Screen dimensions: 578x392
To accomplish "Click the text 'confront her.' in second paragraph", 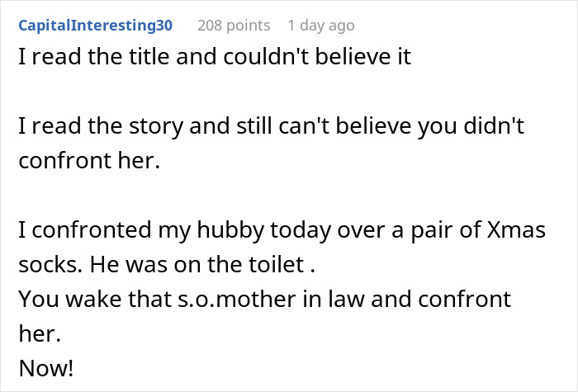I will (x=89, y=161).
